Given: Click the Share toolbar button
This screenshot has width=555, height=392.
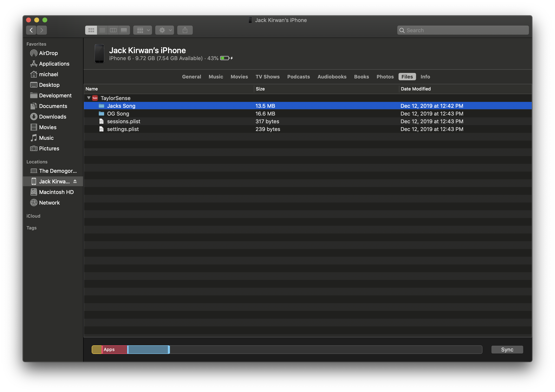Looking at the screenshot, I should tap(185, 30).
